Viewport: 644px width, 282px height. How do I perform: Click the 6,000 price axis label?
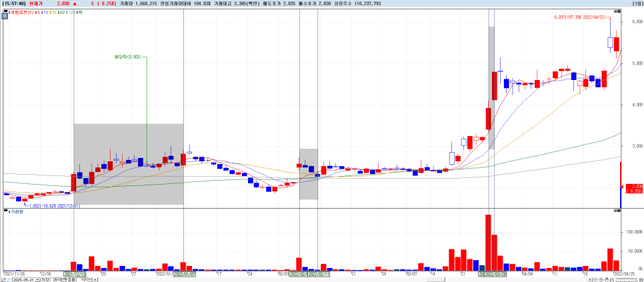click(x=637, y=21)
